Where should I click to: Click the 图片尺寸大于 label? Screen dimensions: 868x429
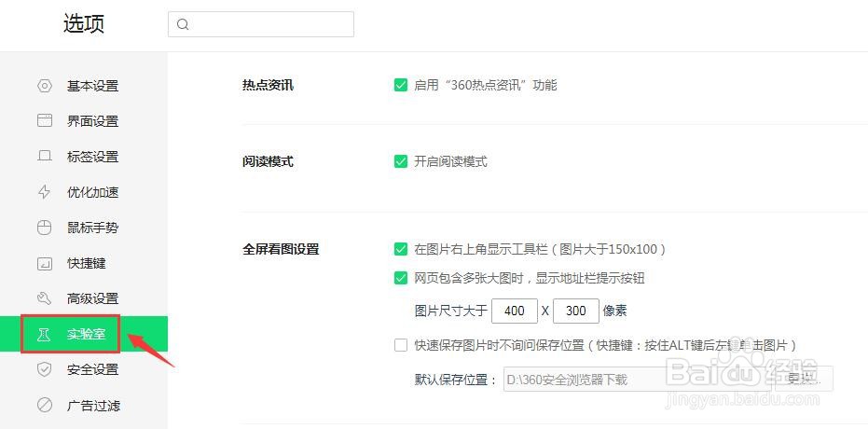pyautogui.click(x=450, y=311)
